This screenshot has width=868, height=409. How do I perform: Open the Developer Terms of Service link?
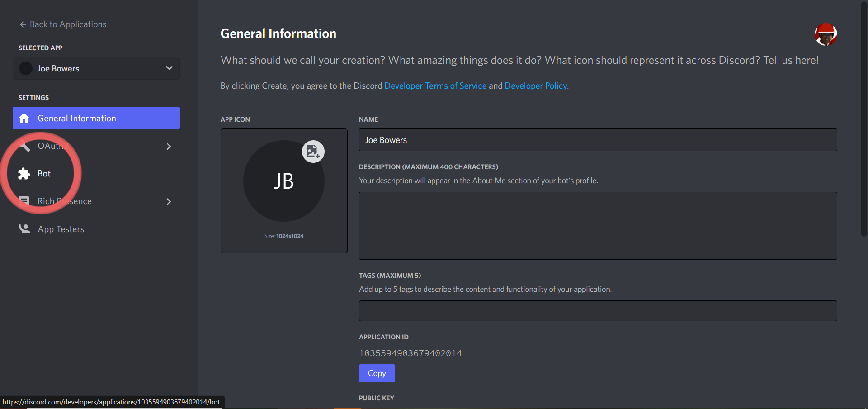click(x=435, y=86)
